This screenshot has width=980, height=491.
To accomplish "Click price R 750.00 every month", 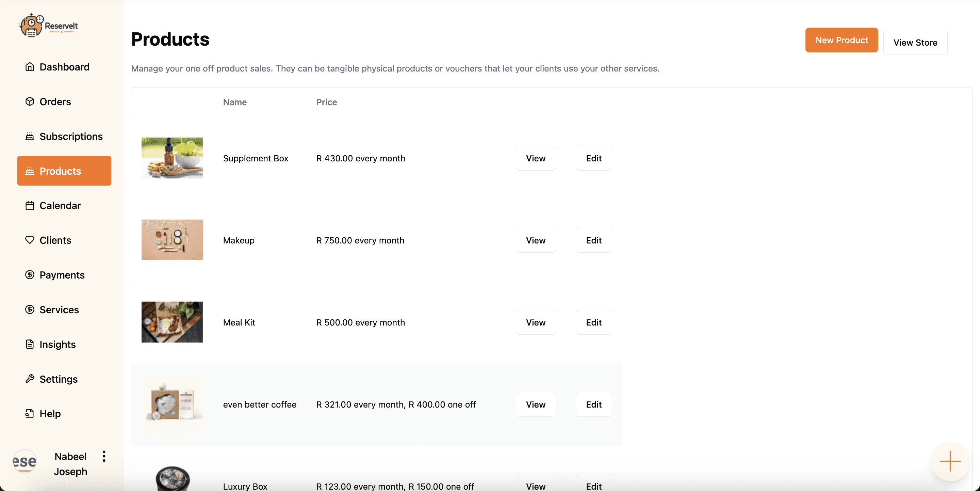I will (360, 240).
